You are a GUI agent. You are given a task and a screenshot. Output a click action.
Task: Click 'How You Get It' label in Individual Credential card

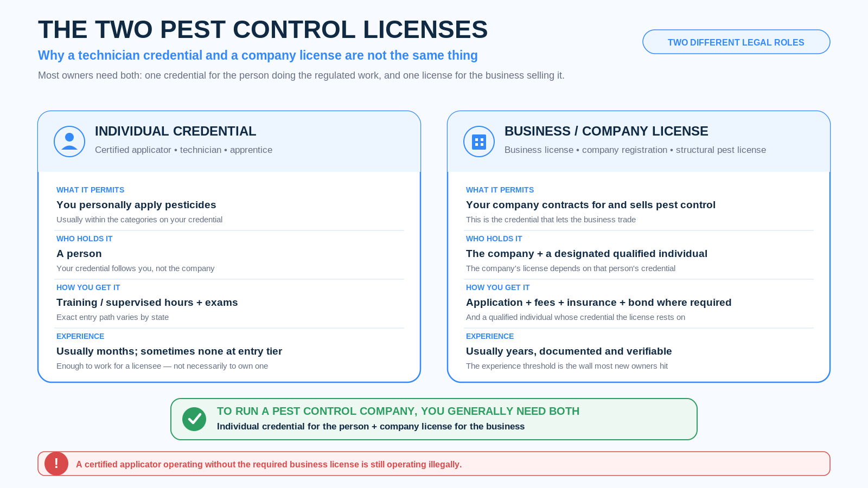[88, 287]
